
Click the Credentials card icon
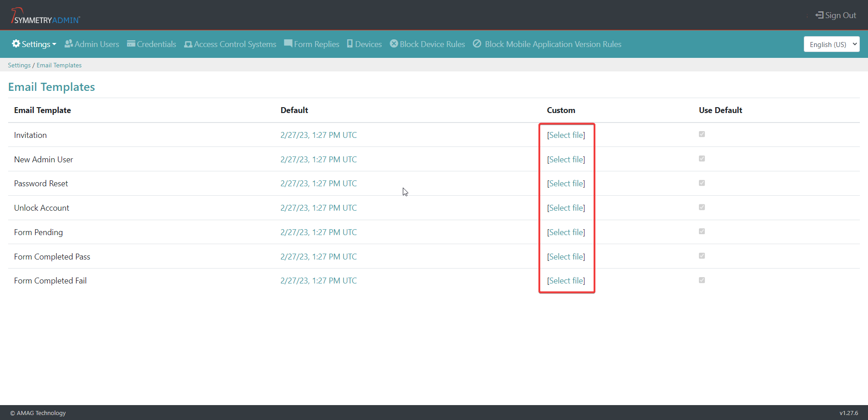tap(131, 44)
